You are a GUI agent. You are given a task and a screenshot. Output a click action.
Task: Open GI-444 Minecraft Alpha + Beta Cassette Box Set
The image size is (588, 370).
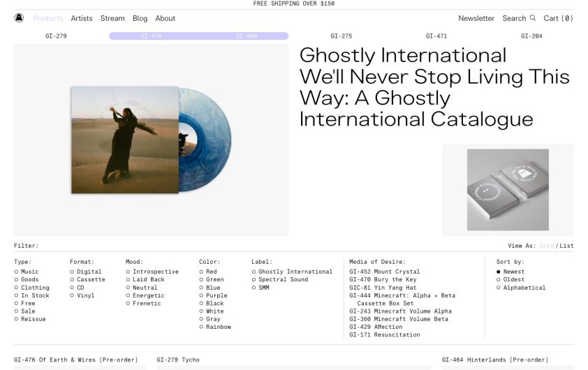pyautogui.click(x=402, y=299)
